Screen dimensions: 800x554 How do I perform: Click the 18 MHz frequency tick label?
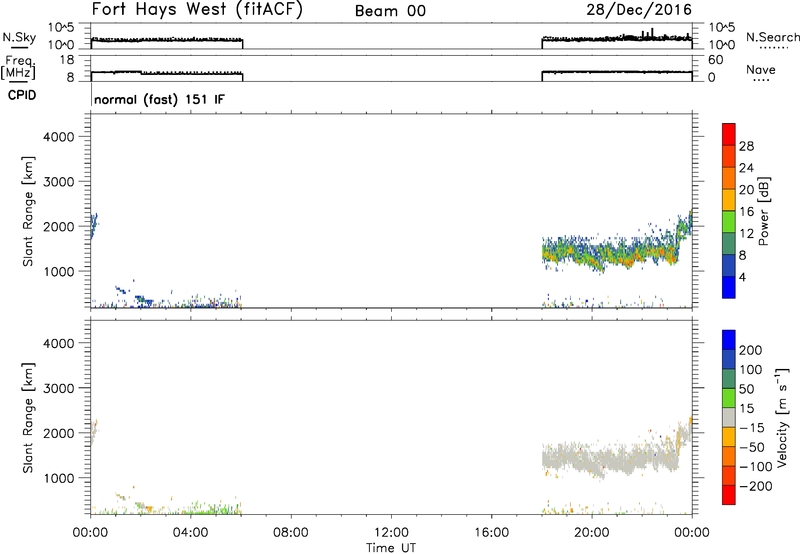(x=67, y=60)
